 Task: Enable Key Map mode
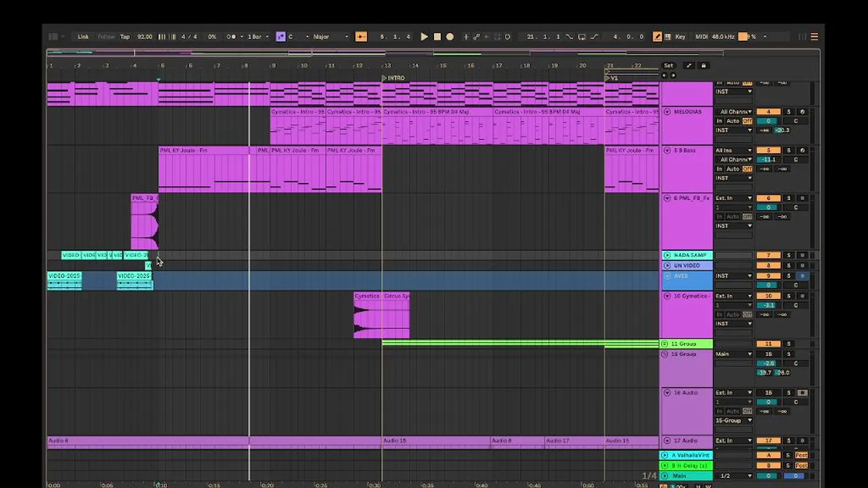[680, 37]
